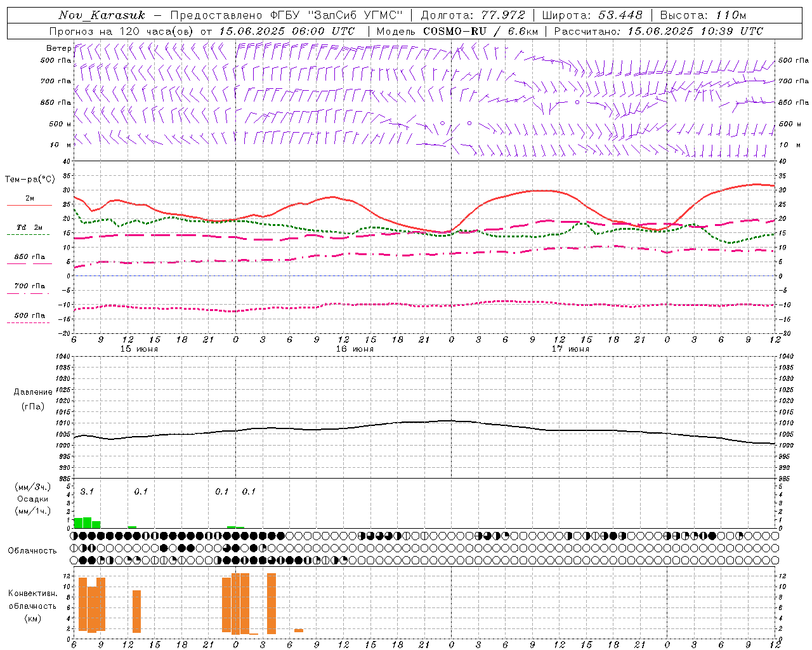812x650 pixels.
Task: Select the elevation text Высота: 110м
Action: coord(703,15)
